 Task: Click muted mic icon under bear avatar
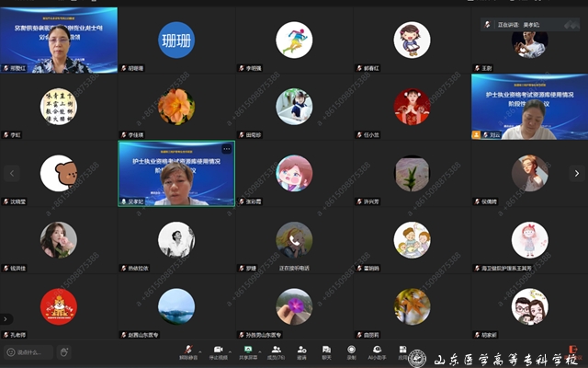(6, 201)
